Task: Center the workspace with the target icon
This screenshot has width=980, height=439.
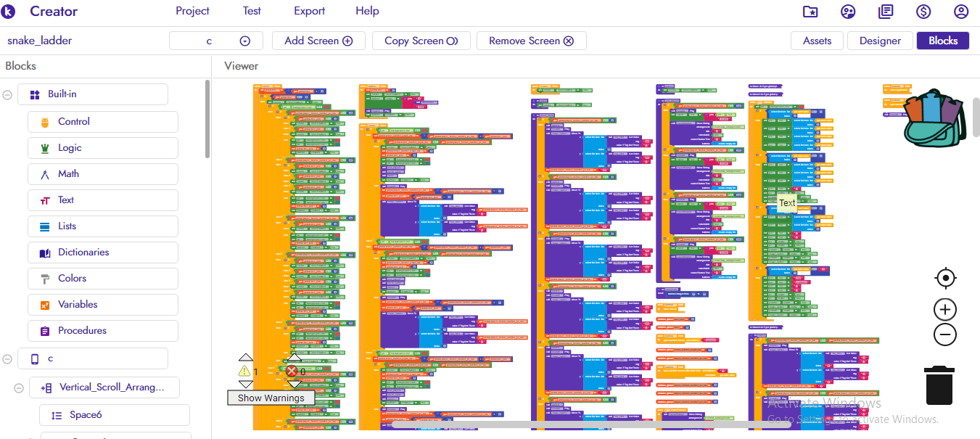Action: 945,278
